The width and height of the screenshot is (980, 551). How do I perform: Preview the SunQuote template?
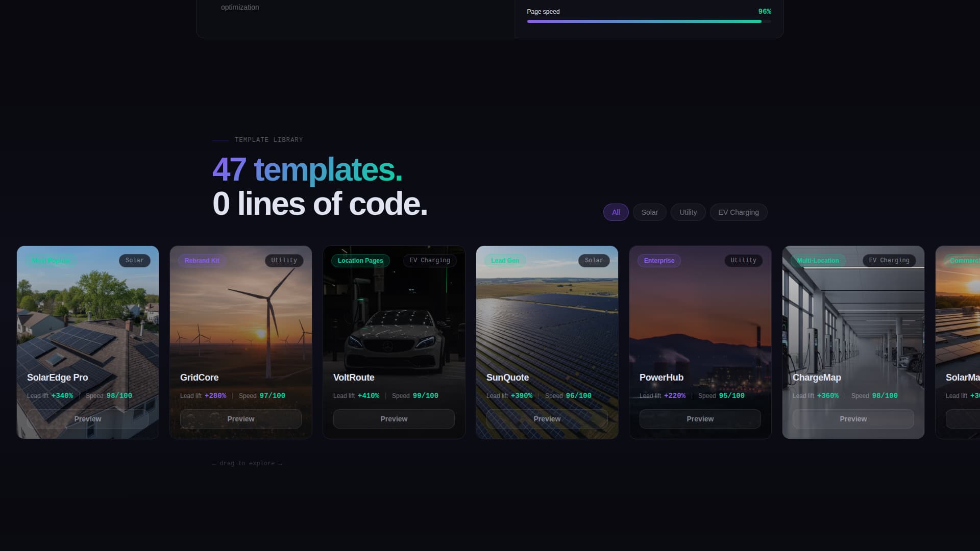[547, 418]
